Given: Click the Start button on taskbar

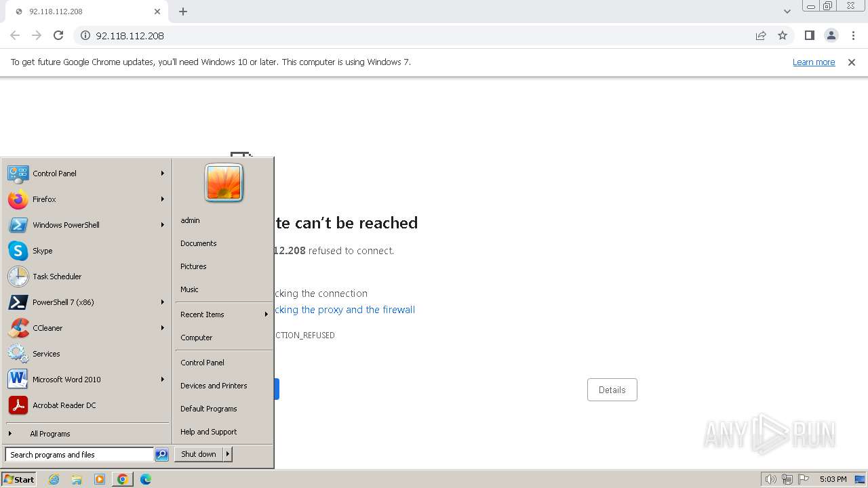Looking at the screenshot, I should click(19, 479).
